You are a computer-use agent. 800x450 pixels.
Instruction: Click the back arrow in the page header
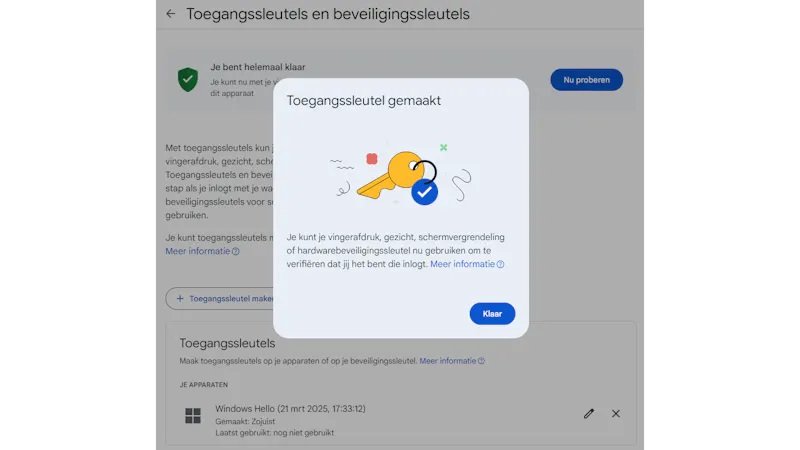click(170, 14)
